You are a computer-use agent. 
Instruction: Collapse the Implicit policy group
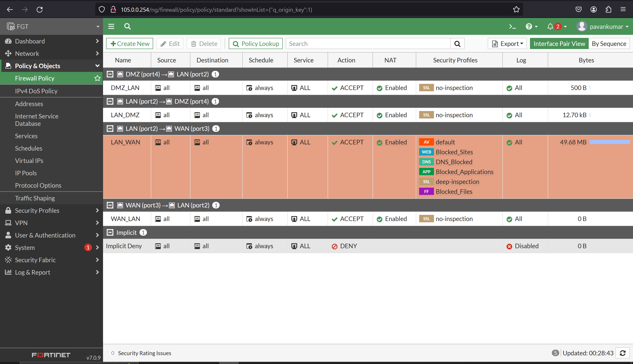[110, 233]
